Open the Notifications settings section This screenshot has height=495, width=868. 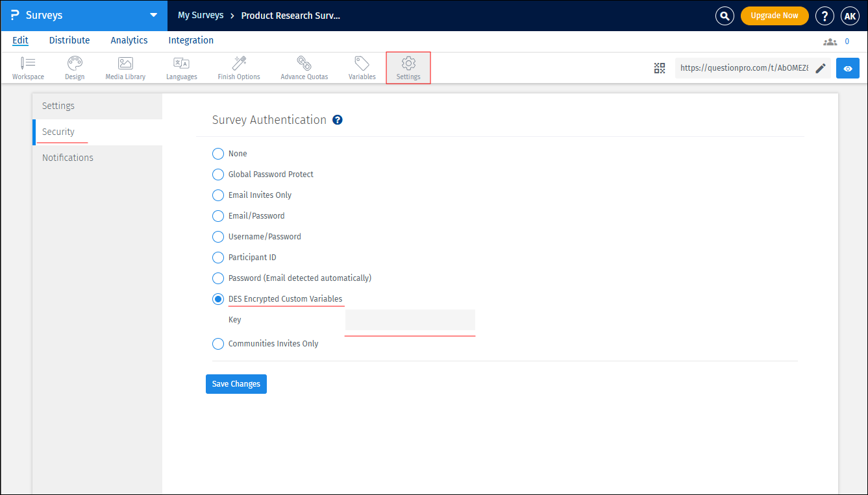(68, 157)
